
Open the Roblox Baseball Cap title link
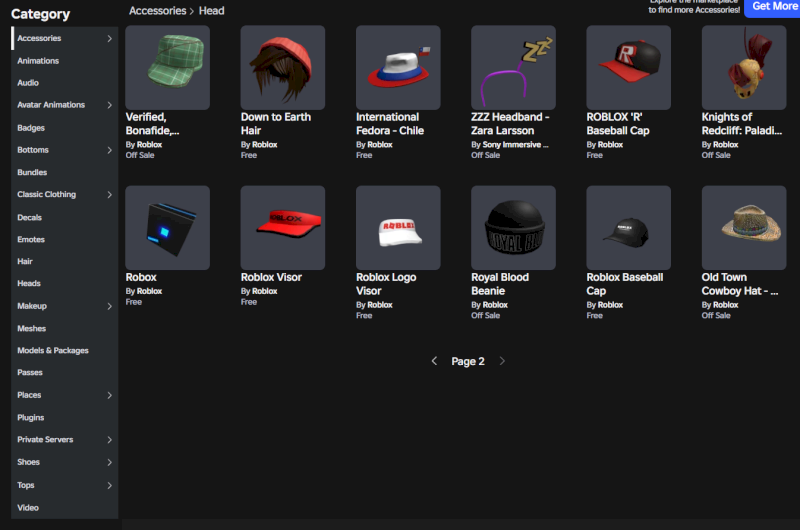pyautogui.click(x=625, y=284)
